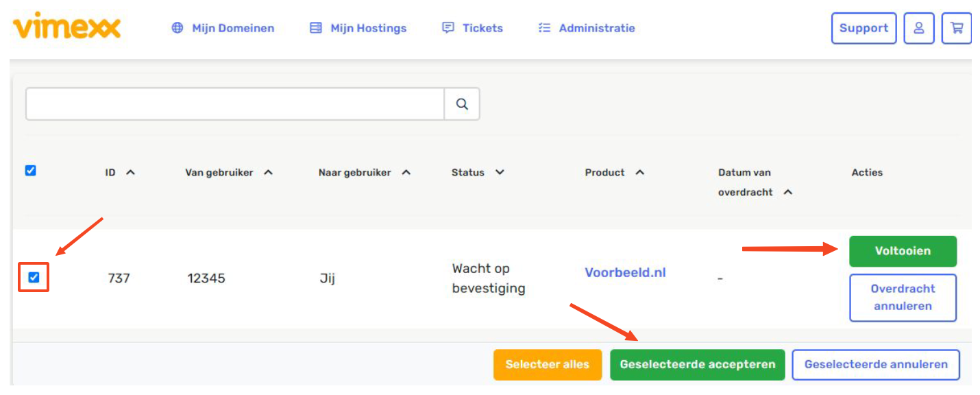Toggle the select-all header checkbox
The width and height of the screenshot is (980, 395).
pos(31,171)
